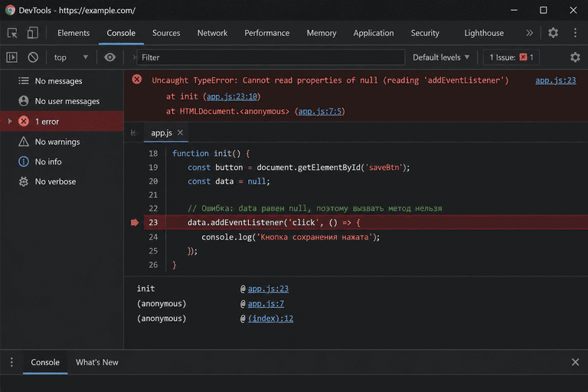Open the app.js:23:10 stack link

232,96
